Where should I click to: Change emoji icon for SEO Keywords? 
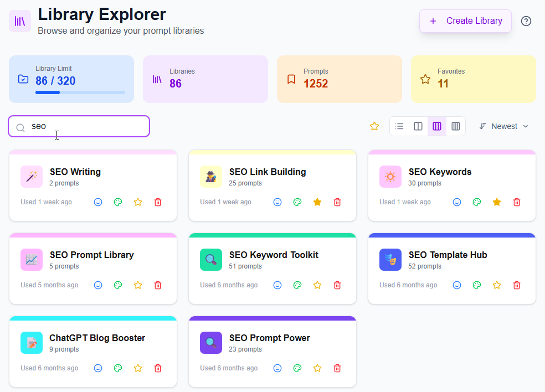[457, 202]
